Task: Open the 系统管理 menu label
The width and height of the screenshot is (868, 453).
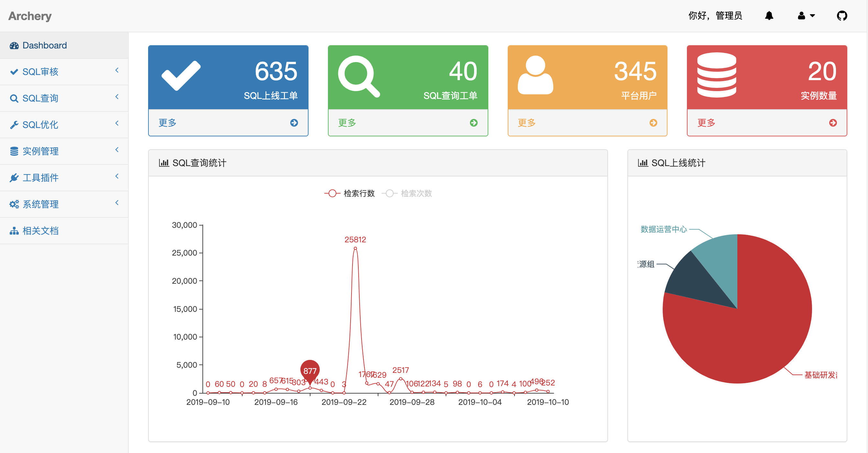Action: click(40, 204)
